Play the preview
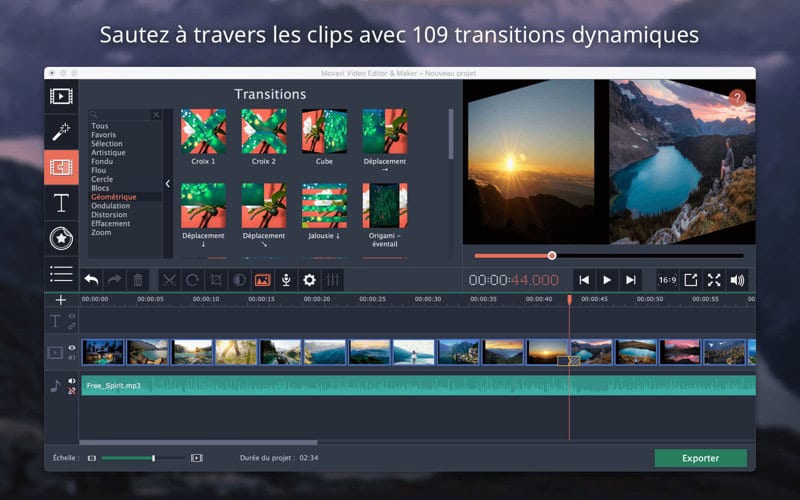 click(x=607, y=280)
